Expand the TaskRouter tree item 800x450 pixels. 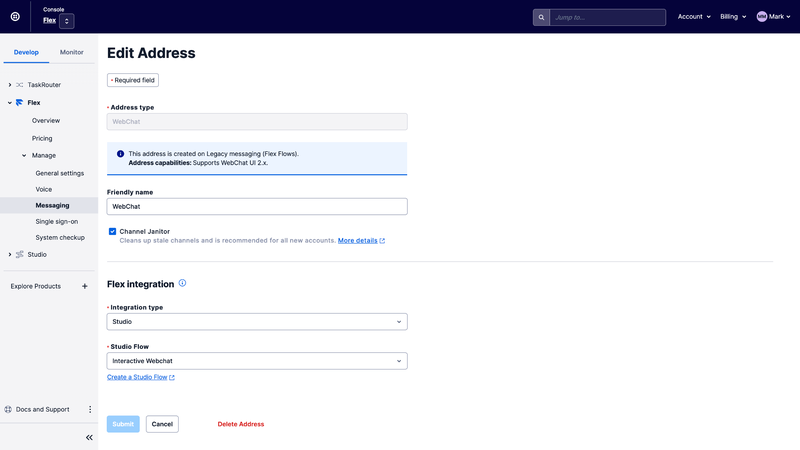point(10,85)
